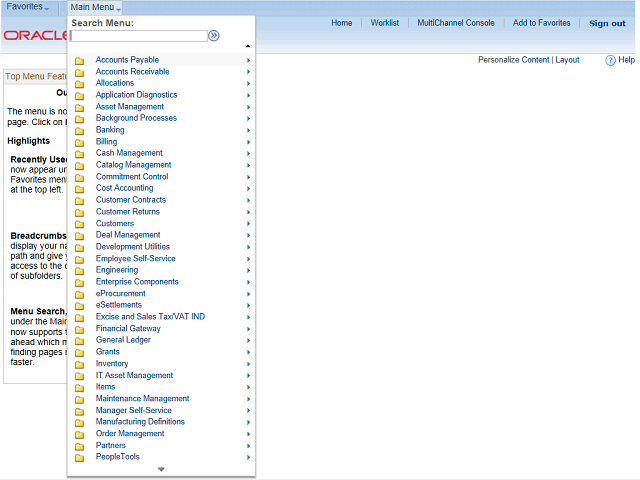Click the Cash Management folder icon
Viewport: 640px width, 480px height.
(80, 154)
